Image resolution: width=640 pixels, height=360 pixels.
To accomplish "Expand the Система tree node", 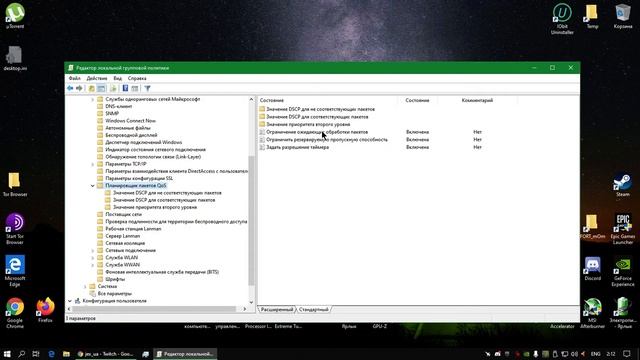I will tap(85, 287).
